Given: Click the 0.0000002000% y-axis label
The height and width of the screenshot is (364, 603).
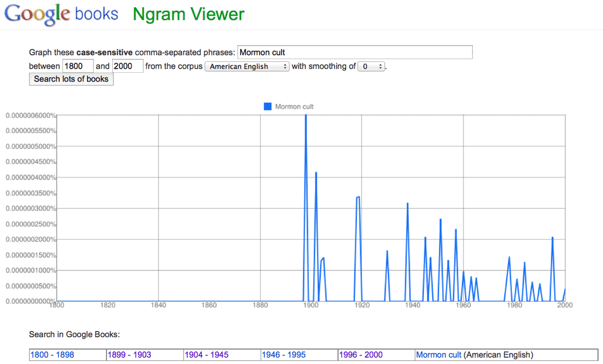Looking at the screenshot, I should tap(31, 239).
